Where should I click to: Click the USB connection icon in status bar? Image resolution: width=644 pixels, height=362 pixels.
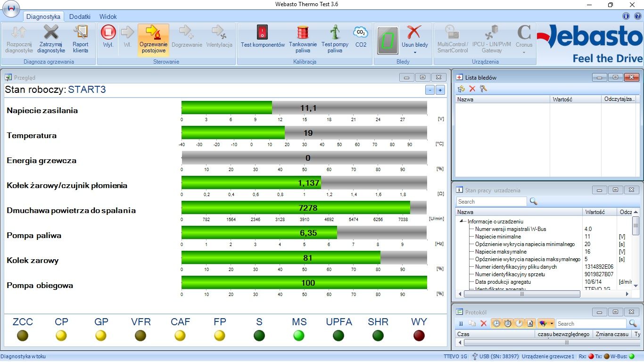coord(475,356)
